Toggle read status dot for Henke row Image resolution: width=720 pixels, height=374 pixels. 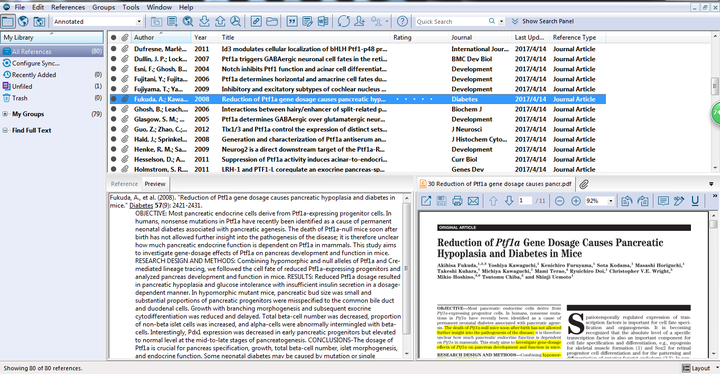113,149
